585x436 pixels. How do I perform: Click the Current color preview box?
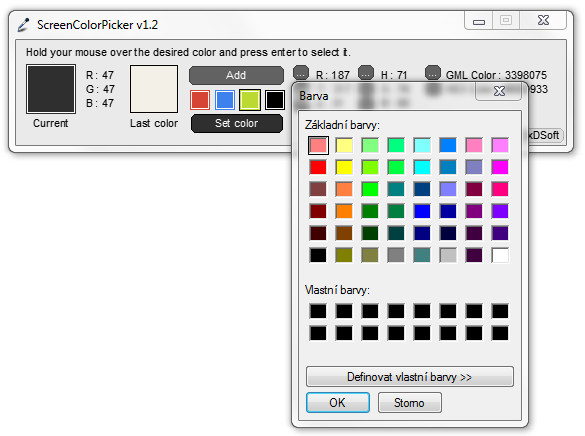51,89
